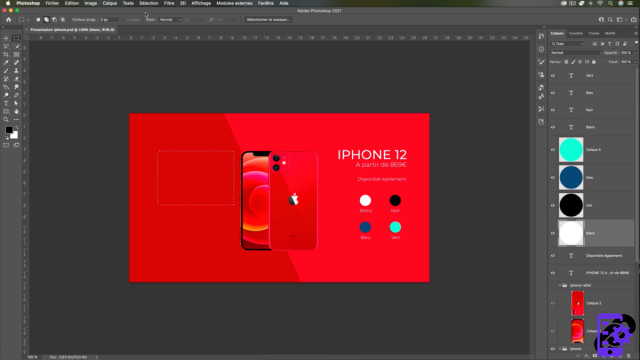
Task: Toggle the layer filter switch
Action: (x=636, y=43)
